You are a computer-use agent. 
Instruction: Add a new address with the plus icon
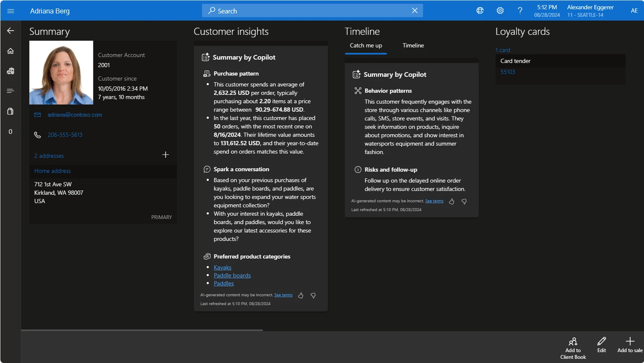click(166, 154)
